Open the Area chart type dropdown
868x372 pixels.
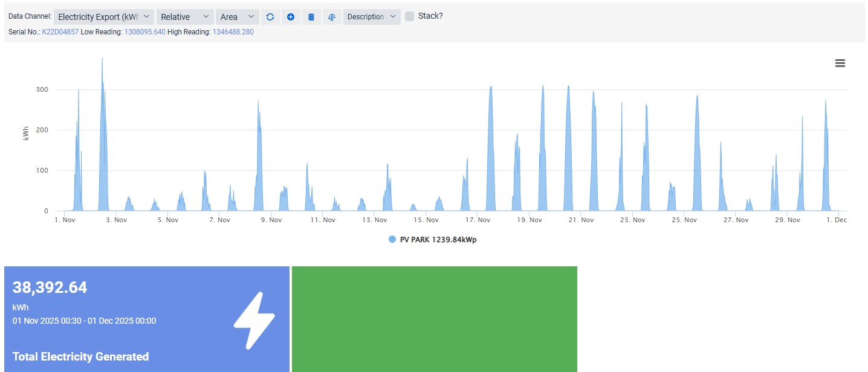(x=238, y=17)
